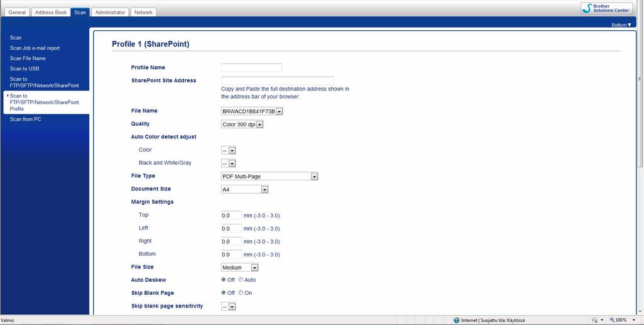644x325 pixels.
Task: Open the File Type dropdown
Action: point(269,177)
